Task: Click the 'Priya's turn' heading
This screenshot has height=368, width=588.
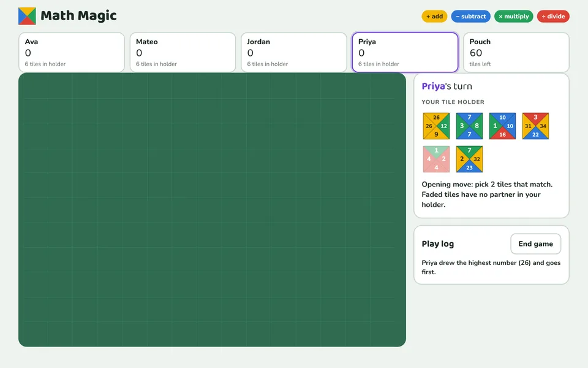Action: click(x=447, y=86)
